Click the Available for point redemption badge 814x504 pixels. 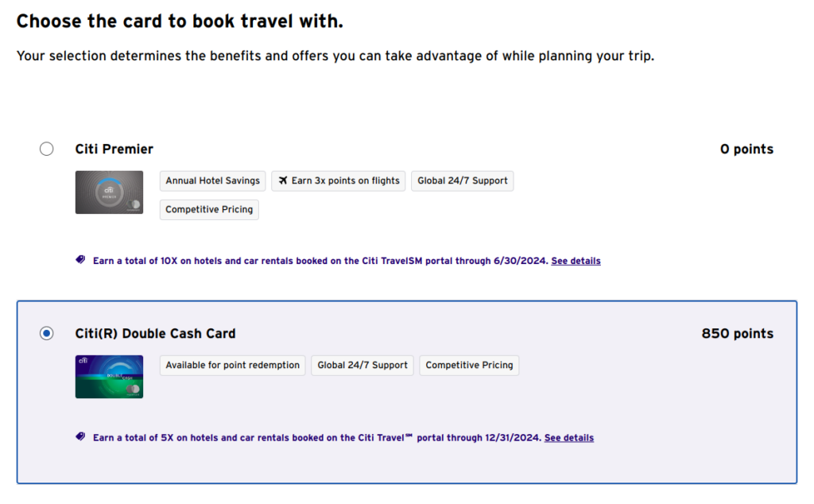(x=232, y=365)
